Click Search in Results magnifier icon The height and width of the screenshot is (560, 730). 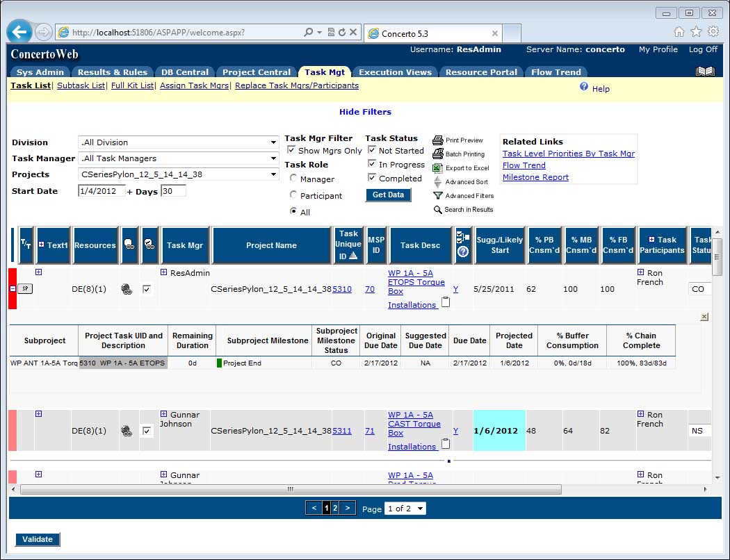(437, 210)
